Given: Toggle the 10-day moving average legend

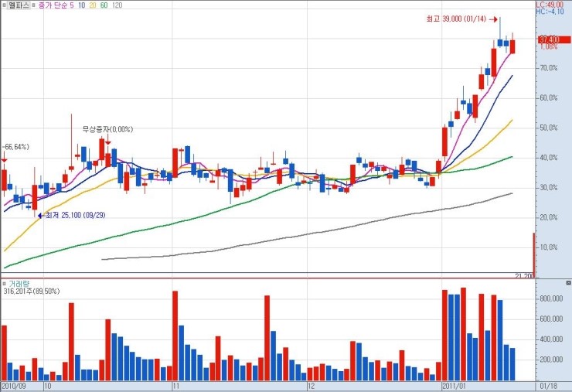Looking at the screenshot, I should (81, 5).
